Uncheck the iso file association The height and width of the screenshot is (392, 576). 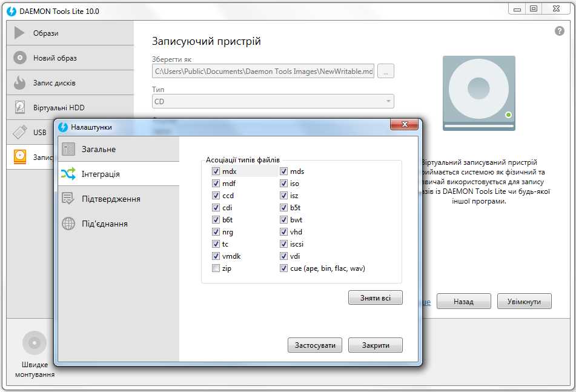(283, 184)
